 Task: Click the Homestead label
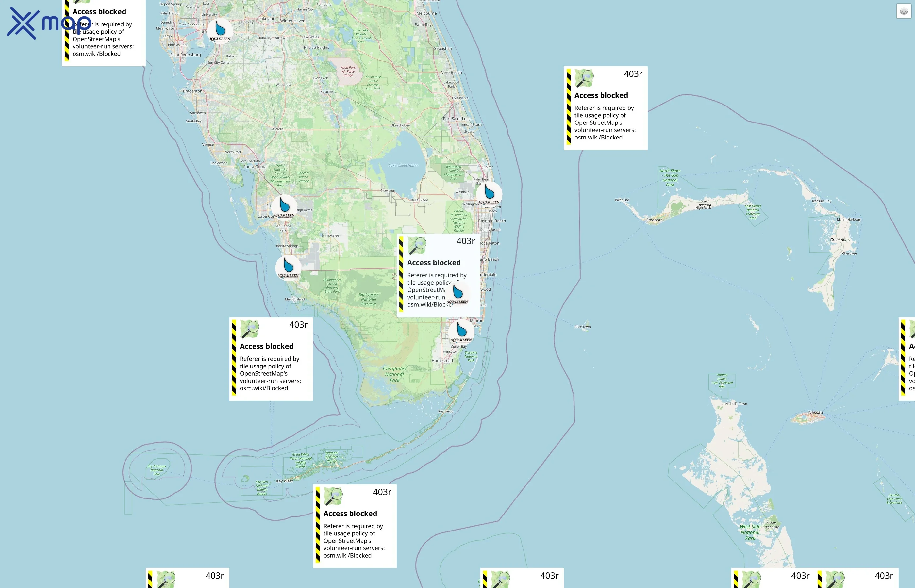click(x=442, y=360)
